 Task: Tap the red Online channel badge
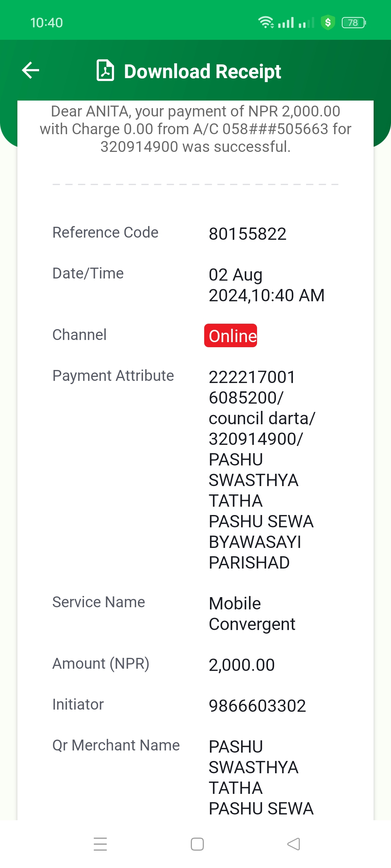coord(231,336)
